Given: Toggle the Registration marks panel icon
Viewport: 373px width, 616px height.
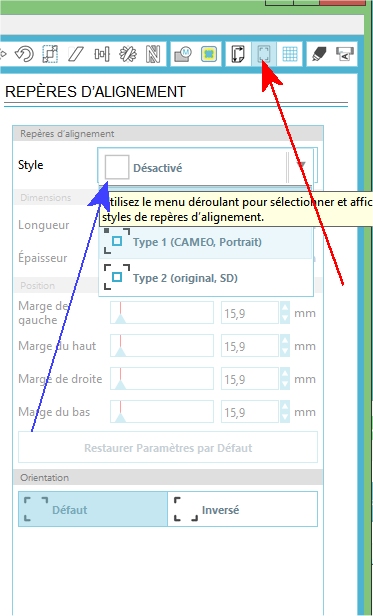Looking at the screenshot, I should [x=264, y=53].
